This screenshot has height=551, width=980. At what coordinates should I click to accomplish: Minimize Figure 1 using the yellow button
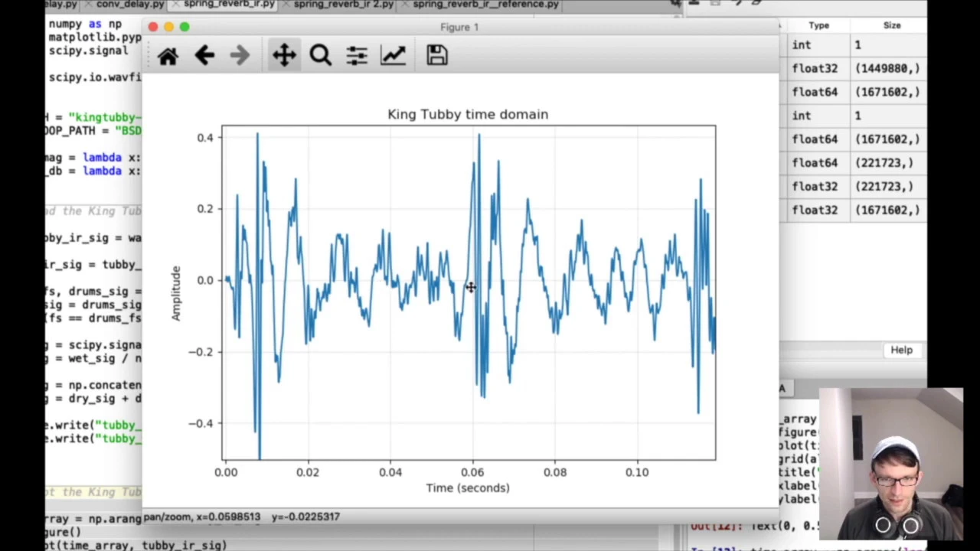click(168, 27)
